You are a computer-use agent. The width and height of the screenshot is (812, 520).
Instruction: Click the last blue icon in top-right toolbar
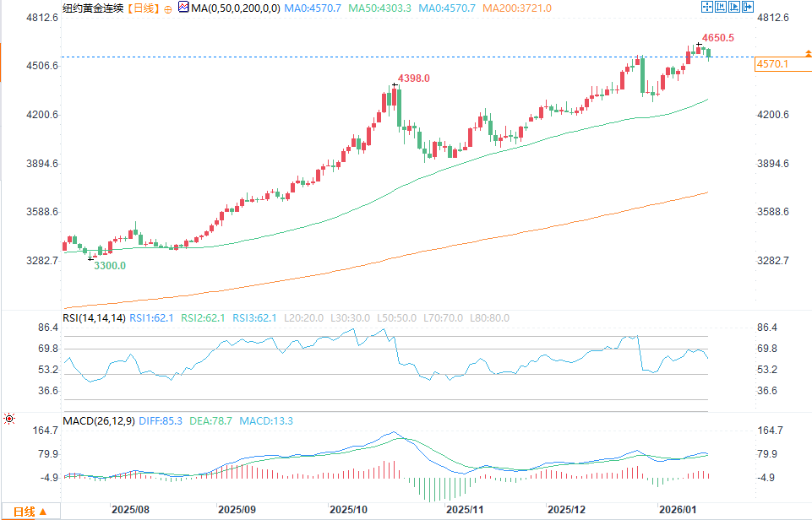(x=747, y=7)
